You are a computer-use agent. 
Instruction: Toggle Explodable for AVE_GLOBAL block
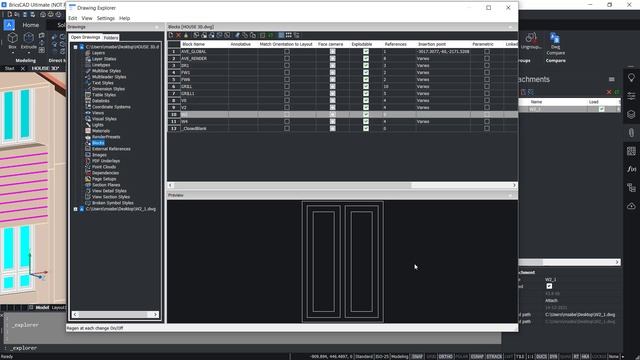(x=366, y=51)
